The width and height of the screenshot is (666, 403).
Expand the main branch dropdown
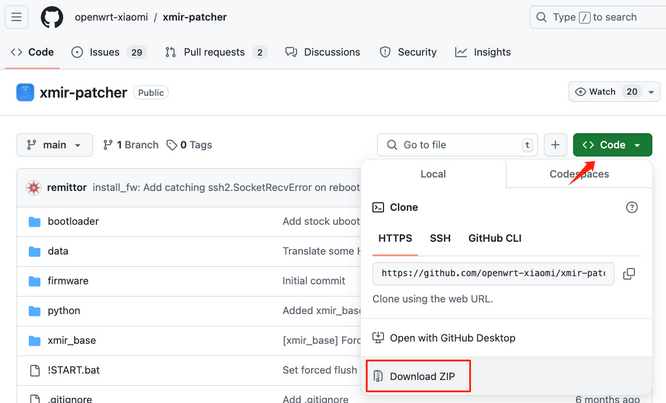tap(54, 145)
